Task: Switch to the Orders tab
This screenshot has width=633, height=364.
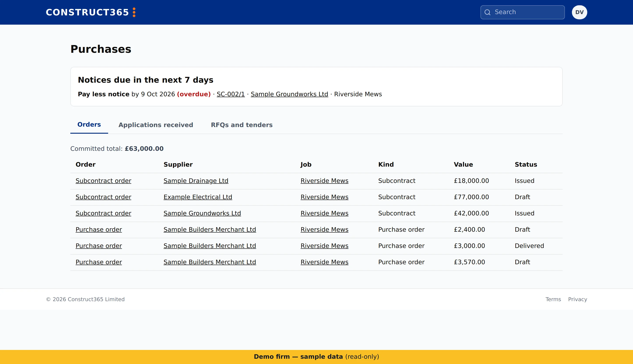Action: coord(89,124)
